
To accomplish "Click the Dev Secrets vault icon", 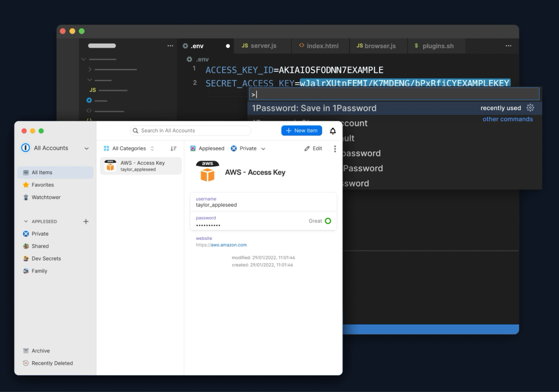I will coord(26,259).
